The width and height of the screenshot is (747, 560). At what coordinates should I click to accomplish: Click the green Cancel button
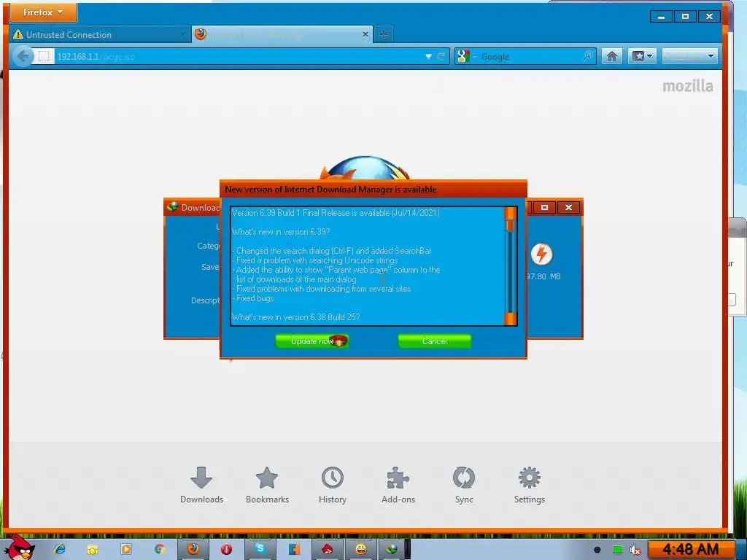pyautogui.click(x=435, y=341)
